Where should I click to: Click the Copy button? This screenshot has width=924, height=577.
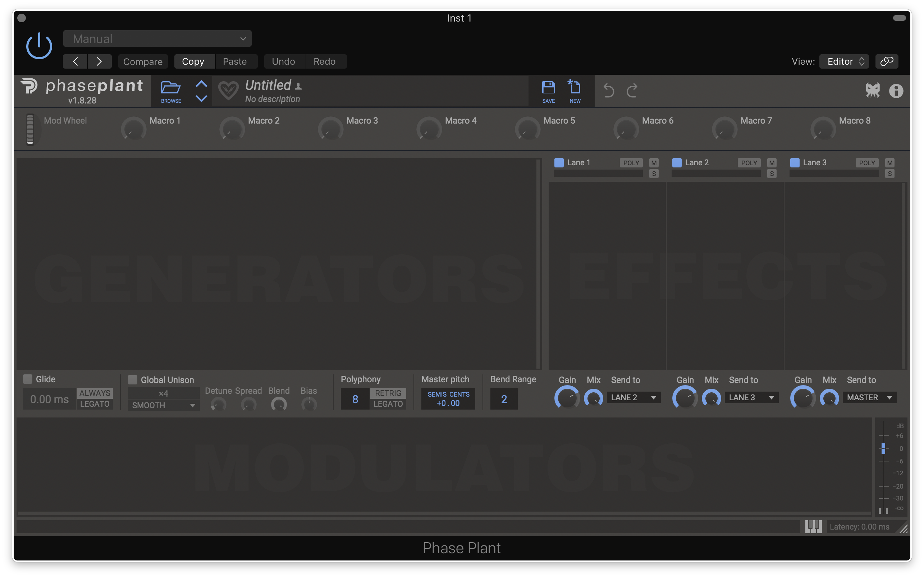193,61
